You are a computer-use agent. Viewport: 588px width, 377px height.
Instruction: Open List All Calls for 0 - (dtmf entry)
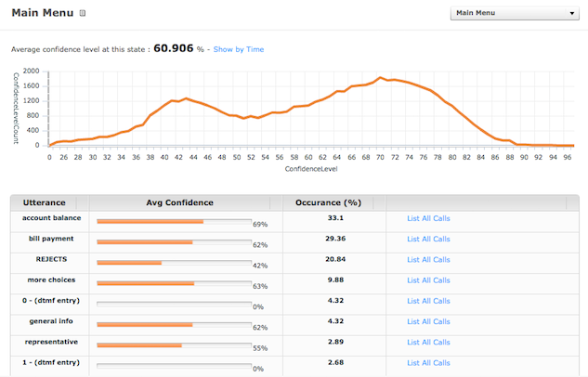(428, 301)
